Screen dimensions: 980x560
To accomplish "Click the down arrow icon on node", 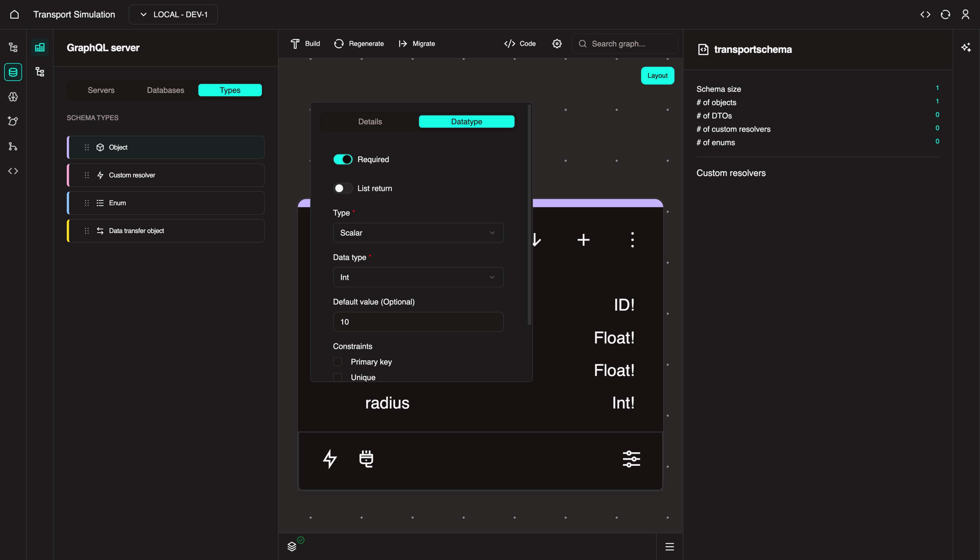I will [x=537, y=240].
